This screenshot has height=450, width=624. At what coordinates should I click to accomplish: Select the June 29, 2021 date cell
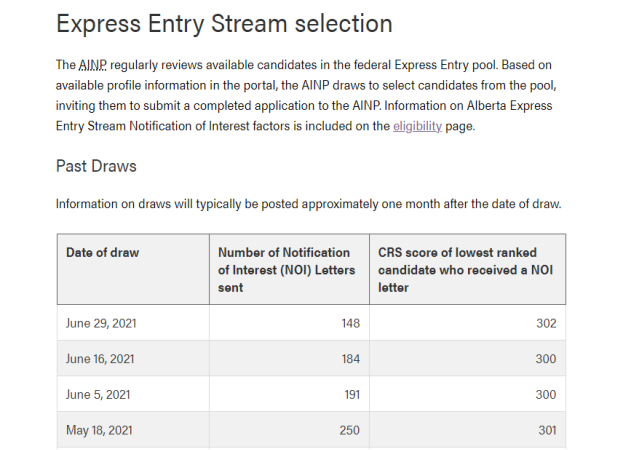click(99, 323)
